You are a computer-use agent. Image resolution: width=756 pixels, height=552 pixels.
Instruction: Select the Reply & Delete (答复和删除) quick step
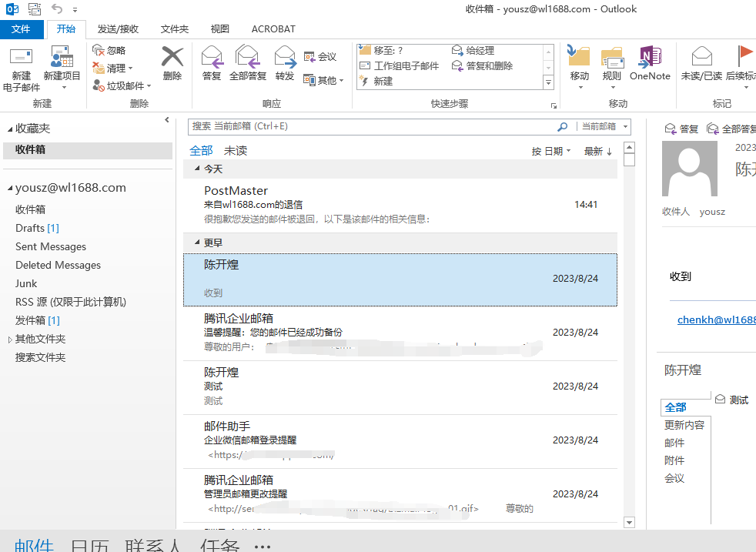coord(482,65)
